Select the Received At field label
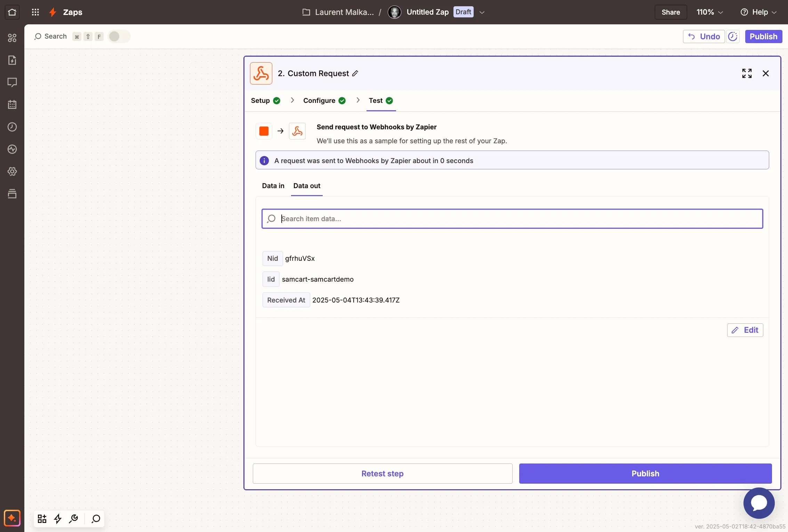 [286, 300]
